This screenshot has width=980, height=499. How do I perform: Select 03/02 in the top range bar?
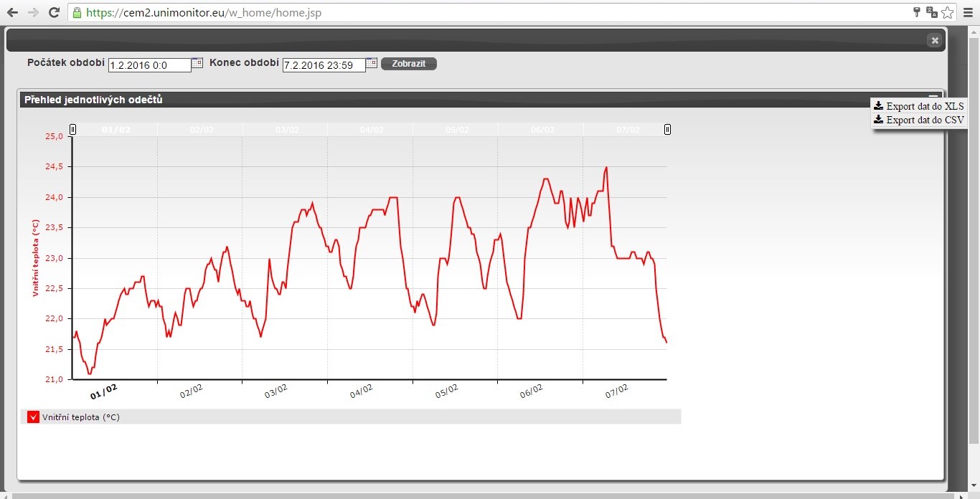(287, 130)
